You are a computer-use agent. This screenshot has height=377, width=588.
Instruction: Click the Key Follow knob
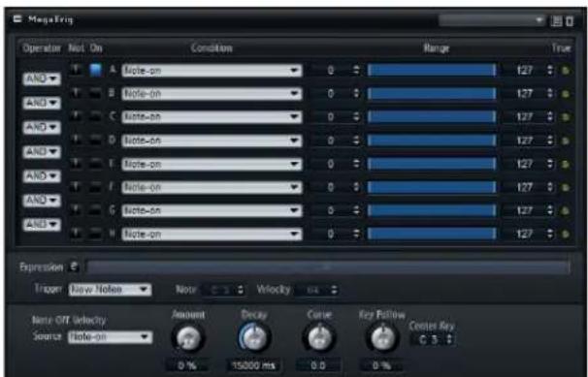[x=382, y=337]
